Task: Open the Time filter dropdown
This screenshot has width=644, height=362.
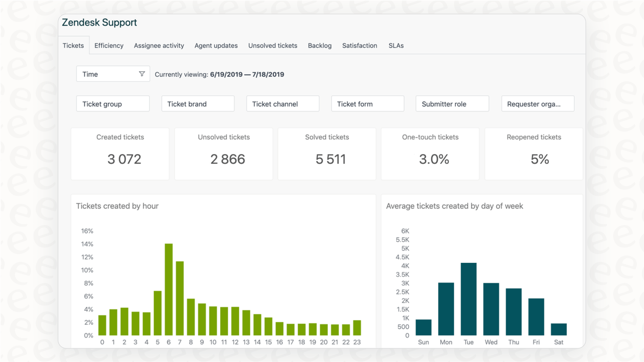Action: tap(107, 74)
